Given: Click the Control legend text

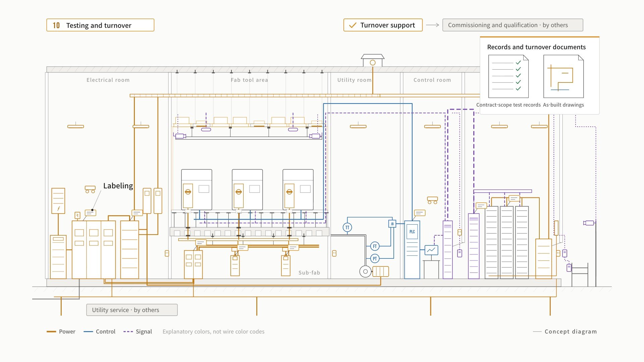Looking at the screenshot, I should (x=106, y=331).
